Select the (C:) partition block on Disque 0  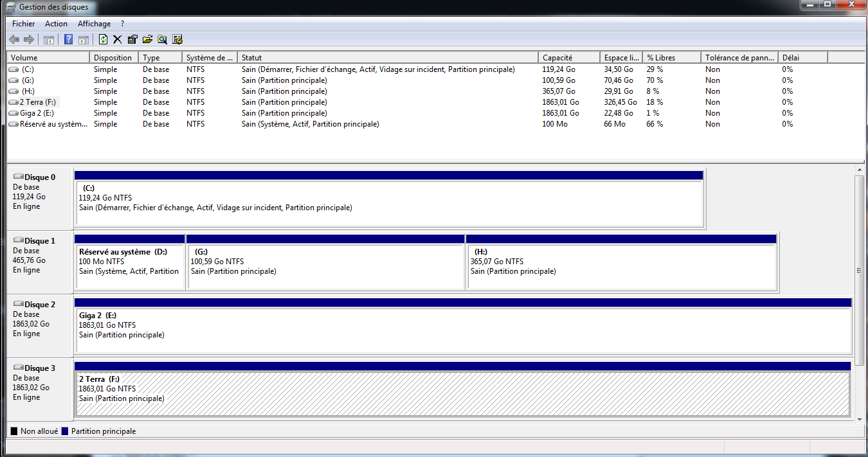pyautogui.click(x=389, y=199)
